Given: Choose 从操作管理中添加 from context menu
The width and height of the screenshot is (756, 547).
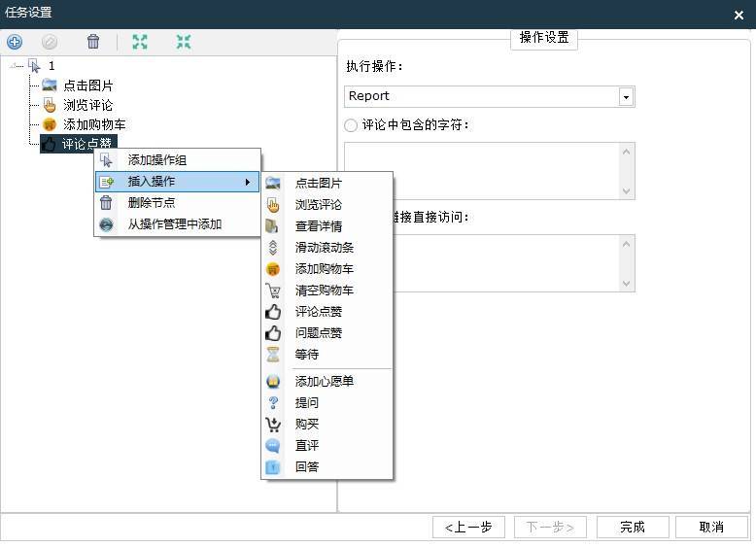Looking at the screenshot, I should pyautogui.click(x=178, y=224).
